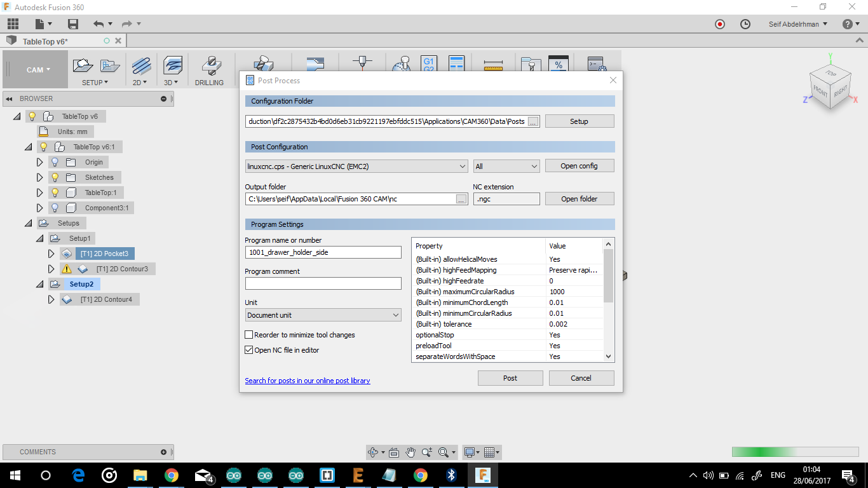Click the Look At tool
Screen dimensions: 868x488
[x=394, y=452]
